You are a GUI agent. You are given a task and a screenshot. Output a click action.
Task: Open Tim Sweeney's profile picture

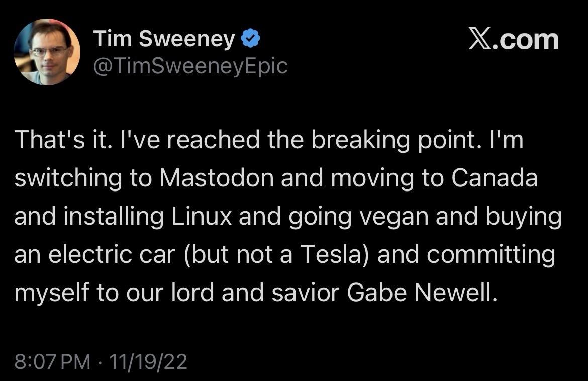coord(47,52)
